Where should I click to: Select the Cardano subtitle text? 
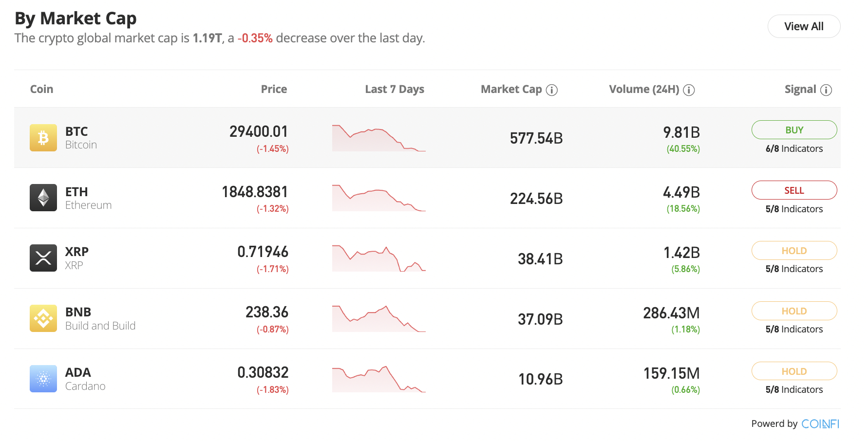(x=85, y=386)
